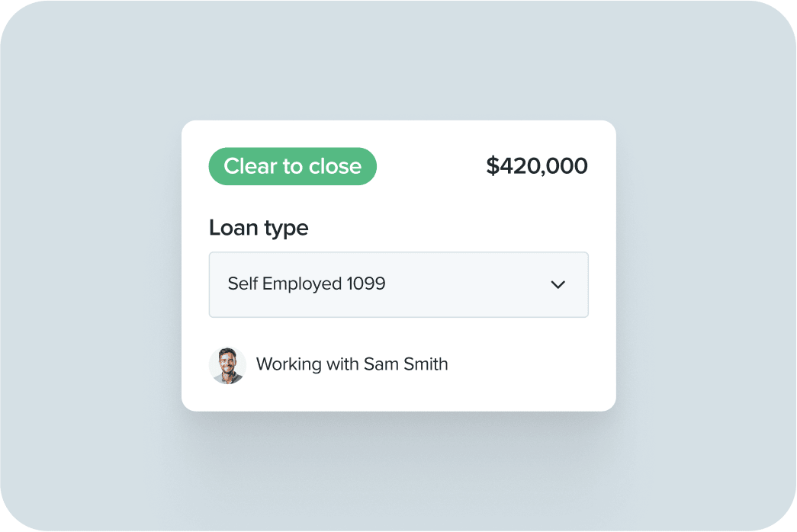Open the Self Employed 1099 dropdown
797x532 pixels.
click(x=399, y=284)
